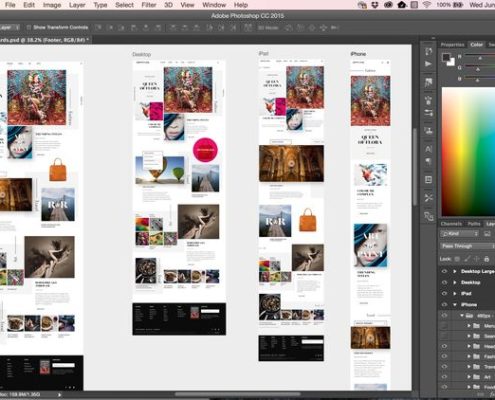This screenshot has height=400, width=495.
Task: Click the status bar arrow at bottom
Action: coord(60,395)
